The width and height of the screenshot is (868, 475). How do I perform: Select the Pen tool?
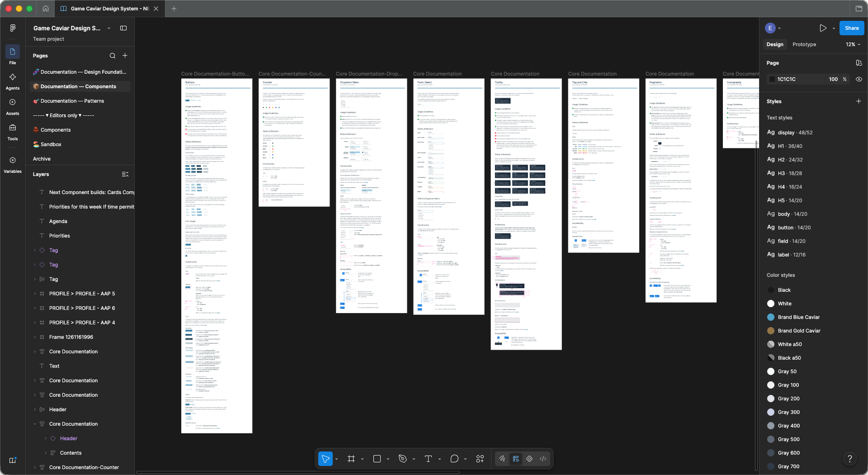coord(403,459)
